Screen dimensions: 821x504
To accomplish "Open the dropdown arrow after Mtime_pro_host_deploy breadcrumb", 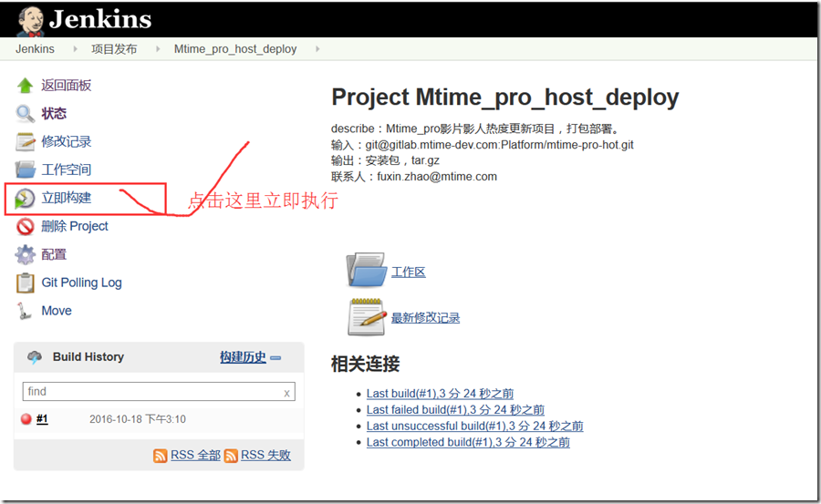I will point(317,48).
